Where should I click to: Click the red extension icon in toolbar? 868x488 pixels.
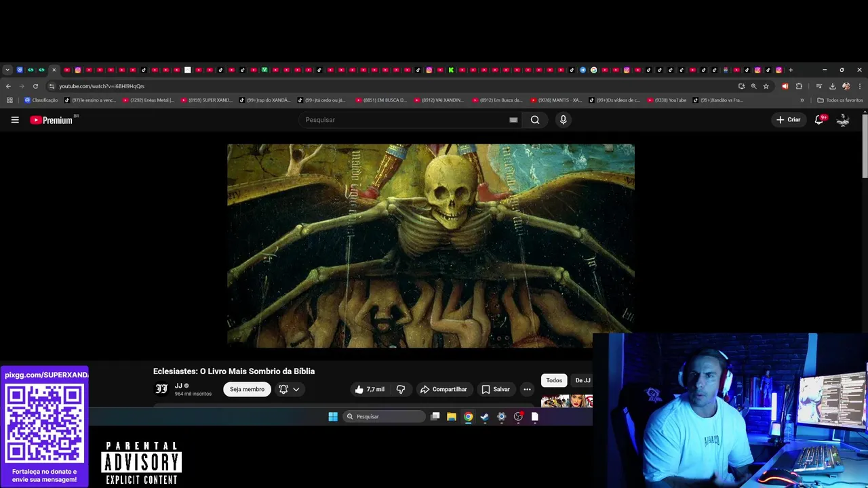(x=785, y=86)
